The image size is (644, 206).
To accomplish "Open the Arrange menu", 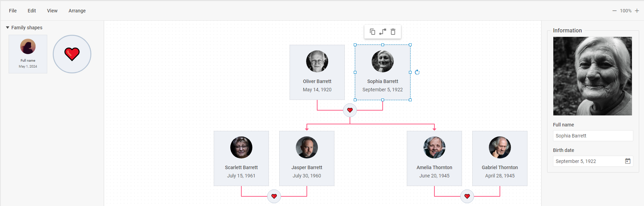I will coord(77,11).
